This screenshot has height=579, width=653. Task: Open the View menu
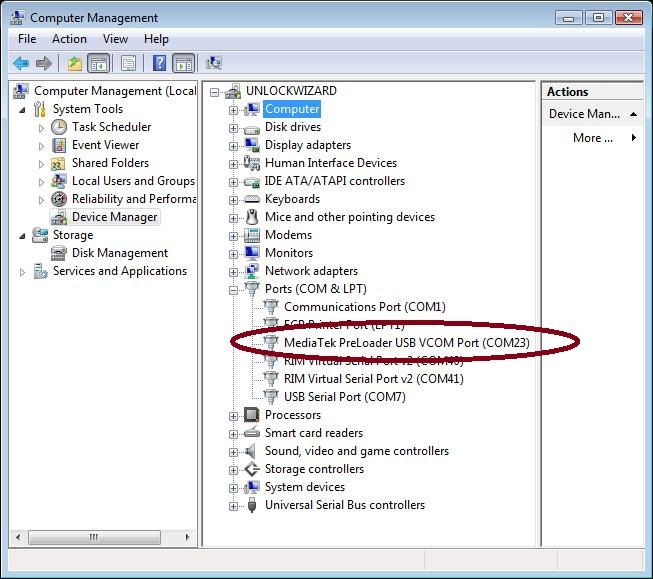(x=115, y=39)
